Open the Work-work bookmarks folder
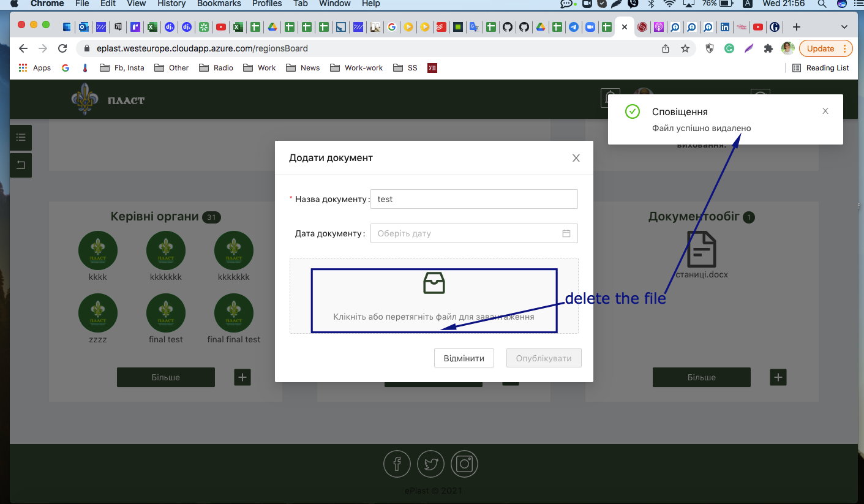864x504 pixels. coord(356,67)
